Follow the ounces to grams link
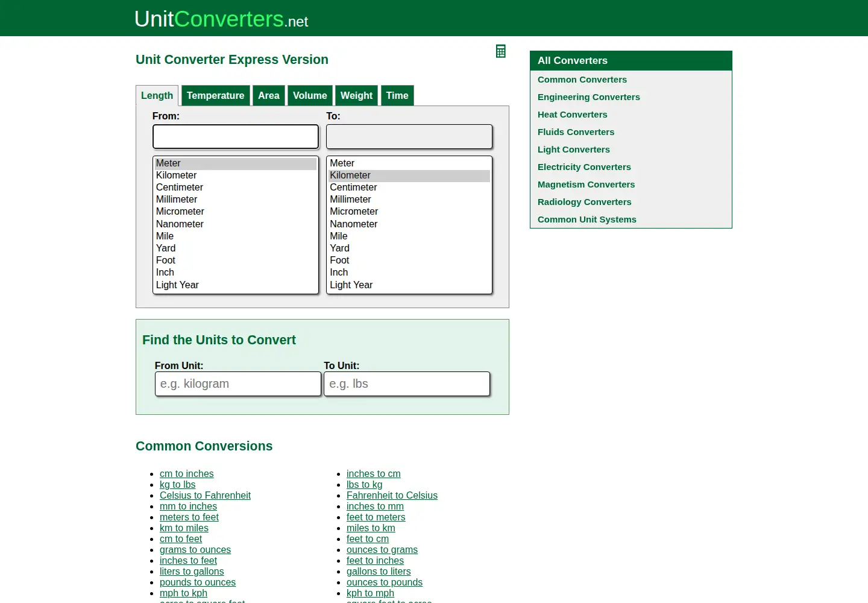This screenshot has height=603, width=868. click(x=382, y=550)
